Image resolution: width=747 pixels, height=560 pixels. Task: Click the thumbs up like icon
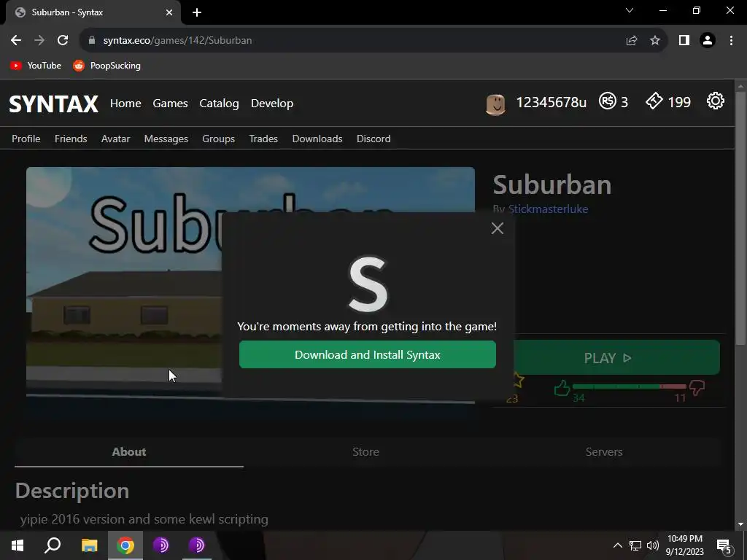562,388
